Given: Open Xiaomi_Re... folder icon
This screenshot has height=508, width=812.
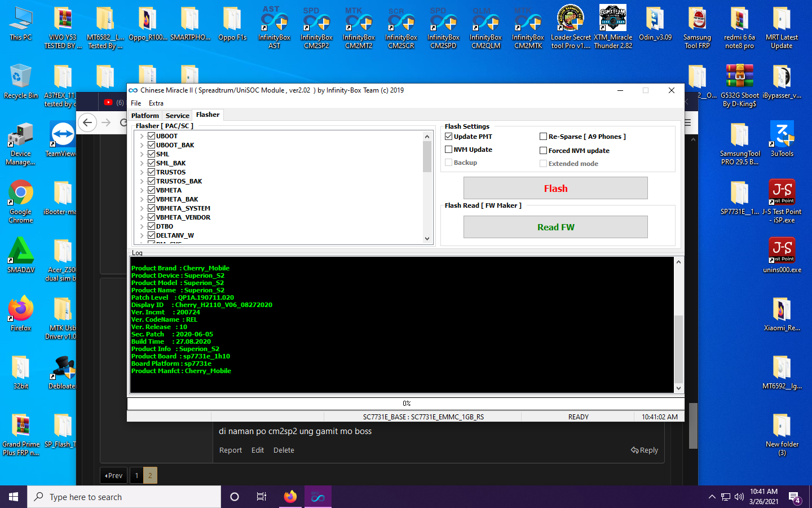Looking at the screenshot, I should 782,314.
